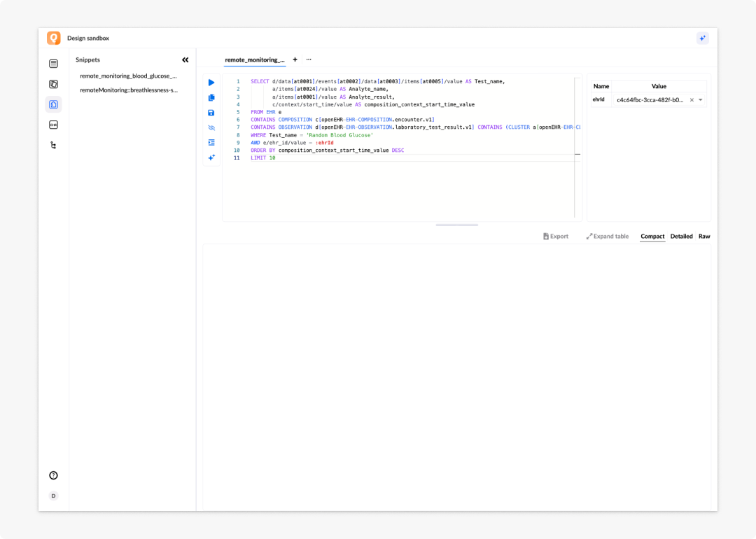The width and height of the screenshot is (756, 539).
Task: Switch to the Detailed results view
Action: 681,236
